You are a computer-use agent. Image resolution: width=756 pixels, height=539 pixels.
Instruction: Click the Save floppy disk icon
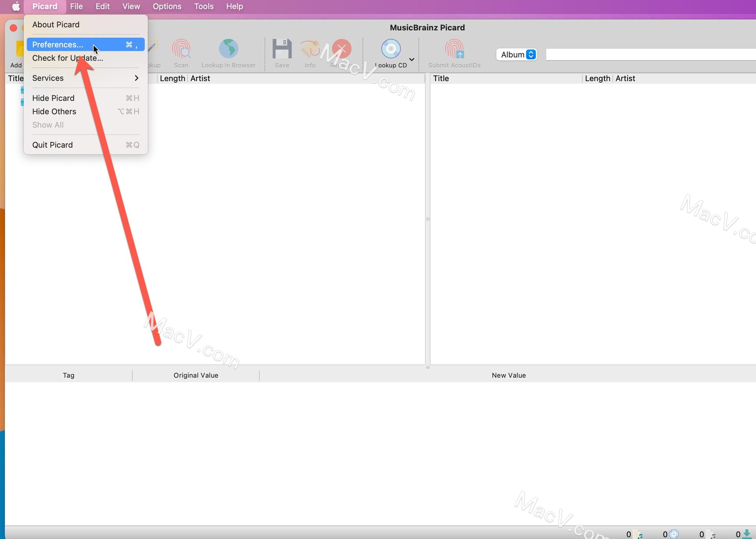pos(282,49)
